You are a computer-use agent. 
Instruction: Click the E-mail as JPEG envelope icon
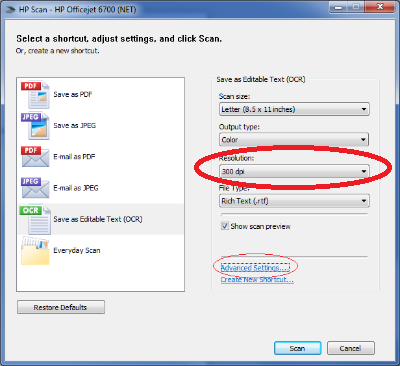click(x=35, y=188)
